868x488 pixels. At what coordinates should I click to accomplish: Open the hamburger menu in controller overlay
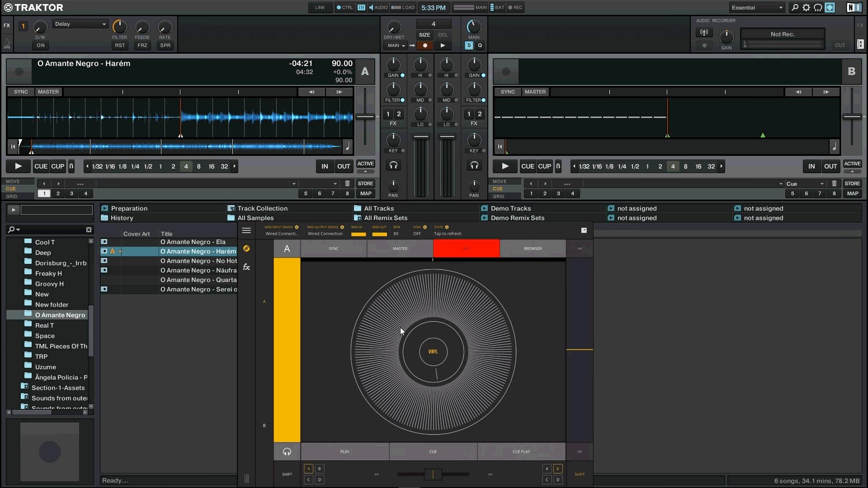click(x=246, y=230)
